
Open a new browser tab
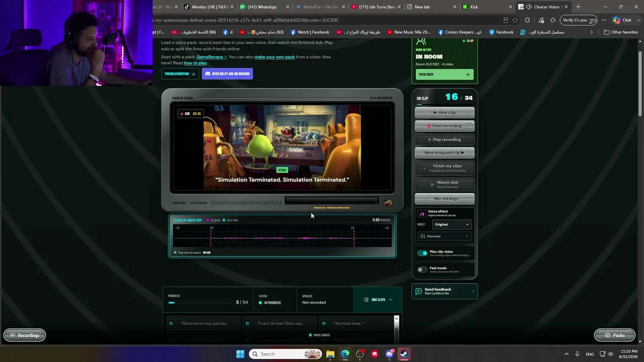[x=578, y=7]
